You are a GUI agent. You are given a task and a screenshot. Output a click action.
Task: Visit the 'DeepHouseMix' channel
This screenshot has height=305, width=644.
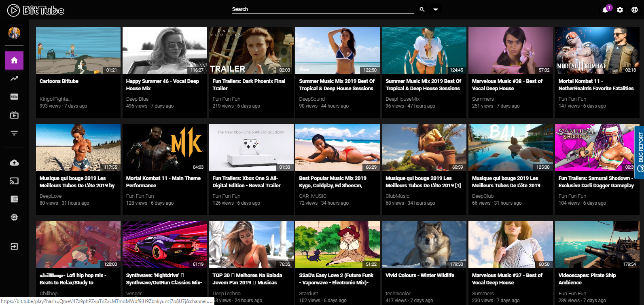coord(402,99)
